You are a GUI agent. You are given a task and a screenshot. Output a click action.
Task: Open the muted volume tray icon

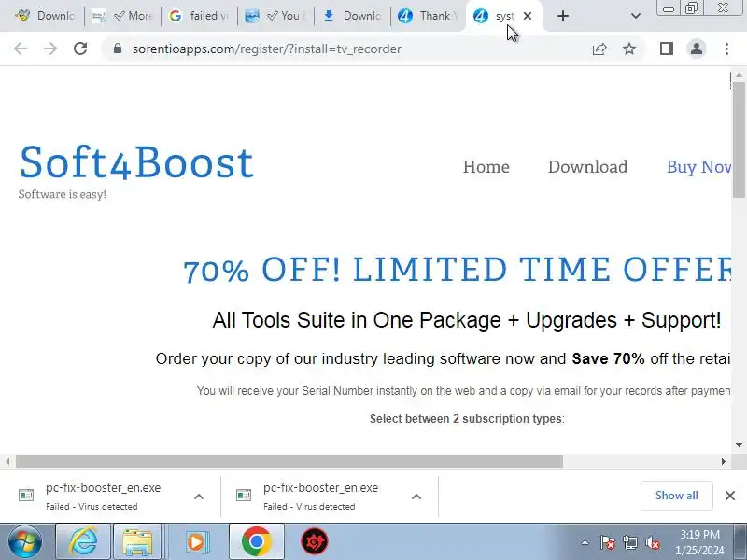(652, 542)
